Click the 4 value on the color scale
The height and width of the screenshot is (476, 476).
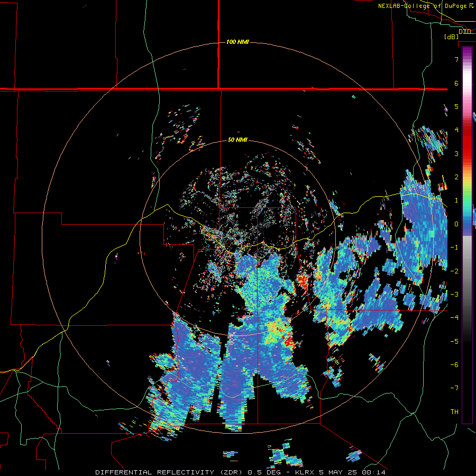(x=456, y=130)
